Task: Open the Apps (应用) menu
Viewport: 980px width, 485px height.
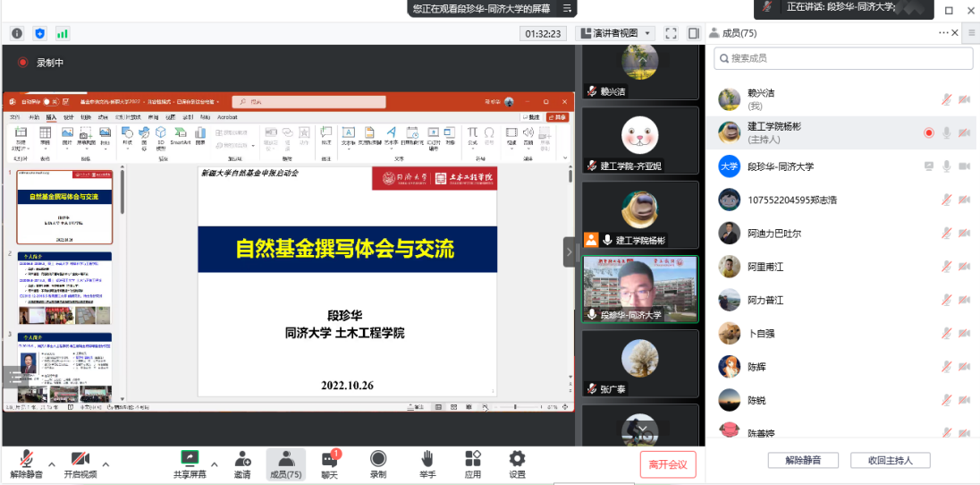Action: coord(473,464)
